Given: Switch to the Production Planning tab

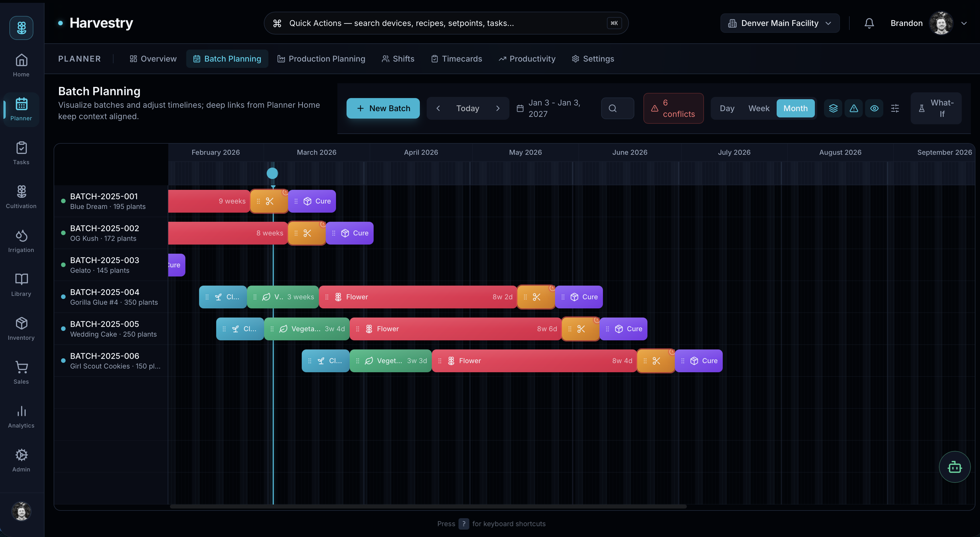Looking at the screenshot, I should [321, 58].
